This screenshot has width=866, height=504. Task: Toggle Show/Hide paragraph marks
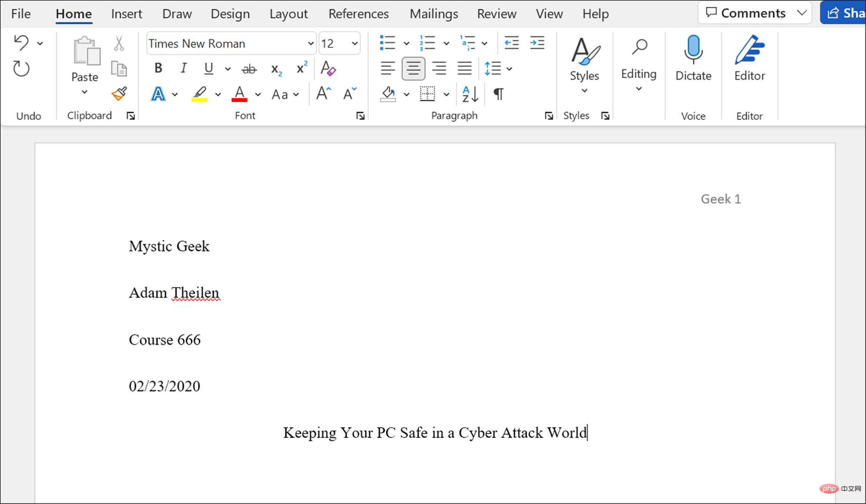click(499, 94)
